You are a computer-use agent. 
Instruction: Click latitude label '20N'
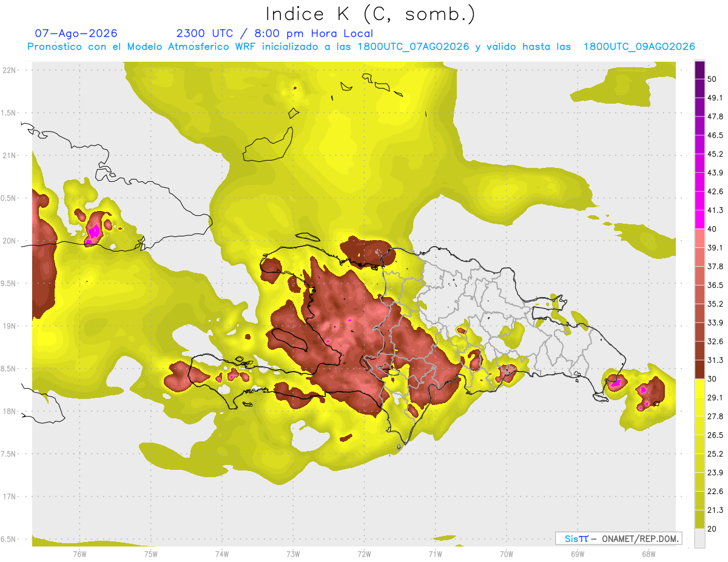point(10,241)
